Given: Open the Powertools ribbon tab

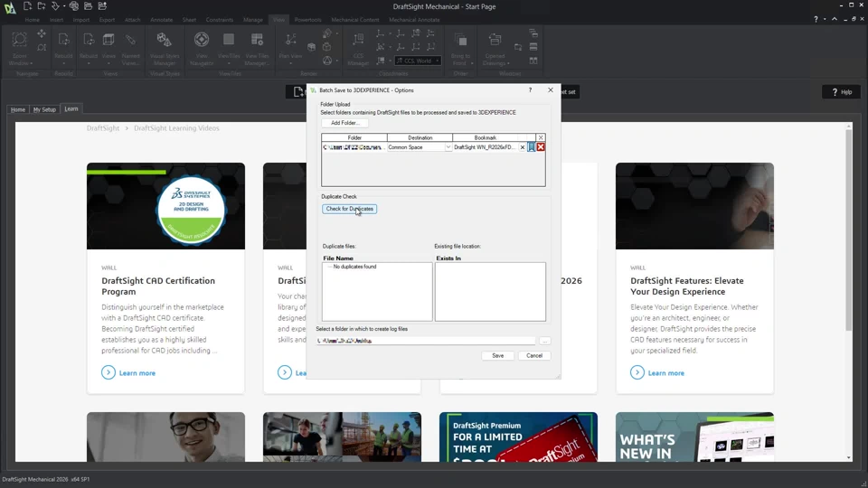Looking at the screenshot, I should coord(307,20).
